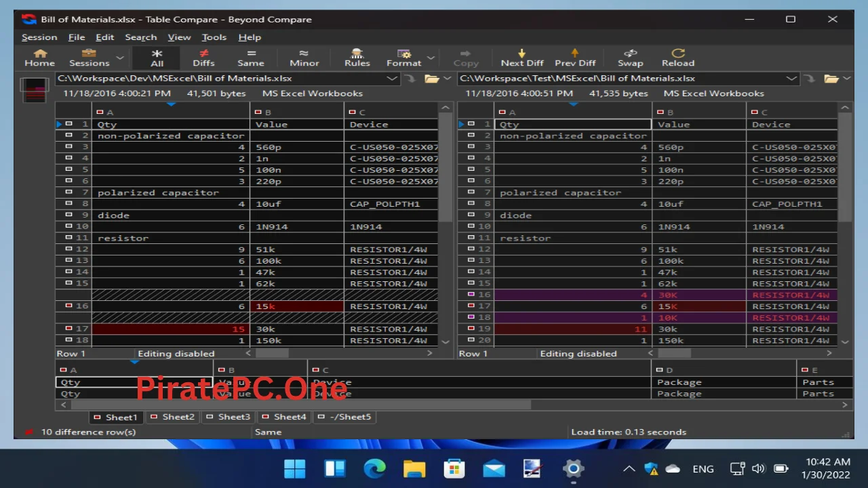Switch to -/Sheet5 tab
This screenshot has height=488, width=868.
point(344,417)
